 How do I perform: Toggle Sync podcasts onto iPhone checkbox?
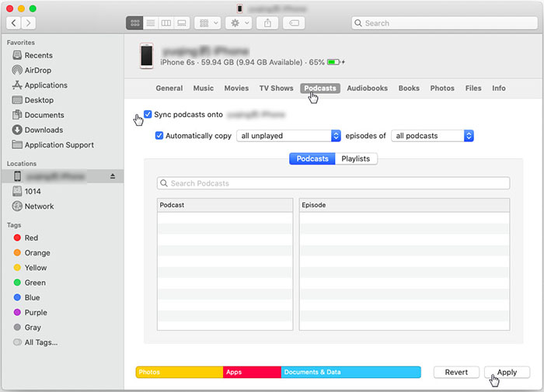(148, 114)
